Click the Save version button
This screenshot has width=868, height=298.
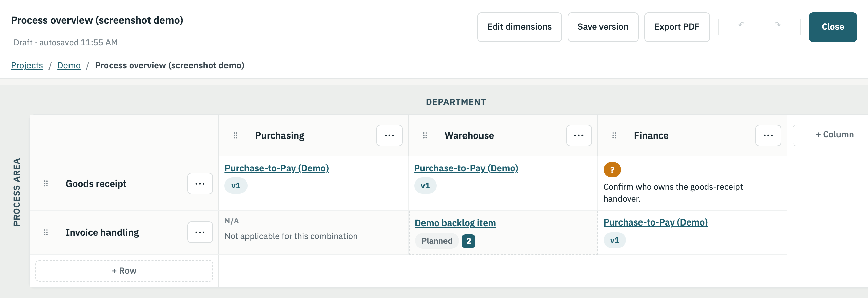click(x=603, y=27)
